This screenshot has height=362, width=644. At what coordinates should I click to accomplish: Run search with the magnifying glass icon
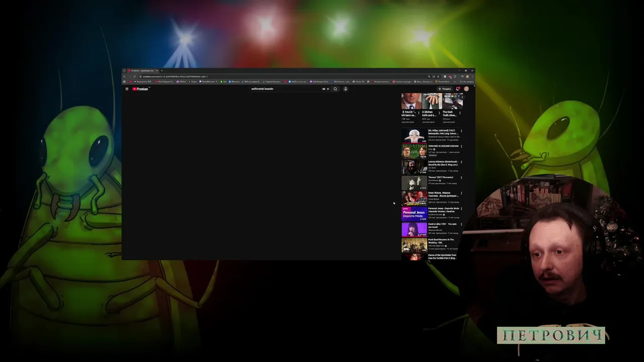[x=335, y=89]
